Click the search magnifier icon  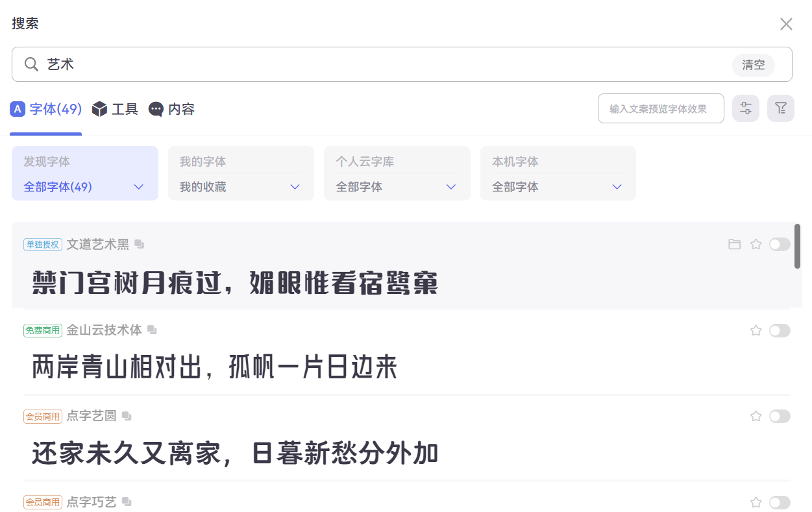point(31,64)
